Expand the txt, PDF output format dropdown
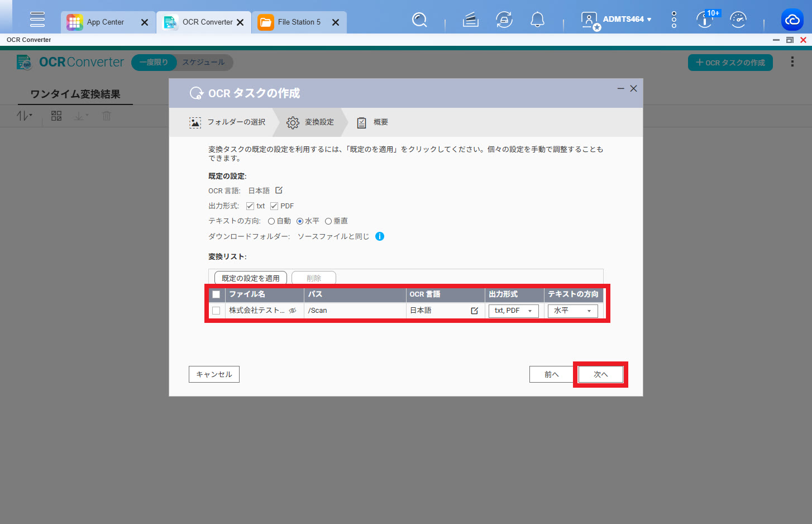This screenshot has height=524, width=812. [513, 311]
